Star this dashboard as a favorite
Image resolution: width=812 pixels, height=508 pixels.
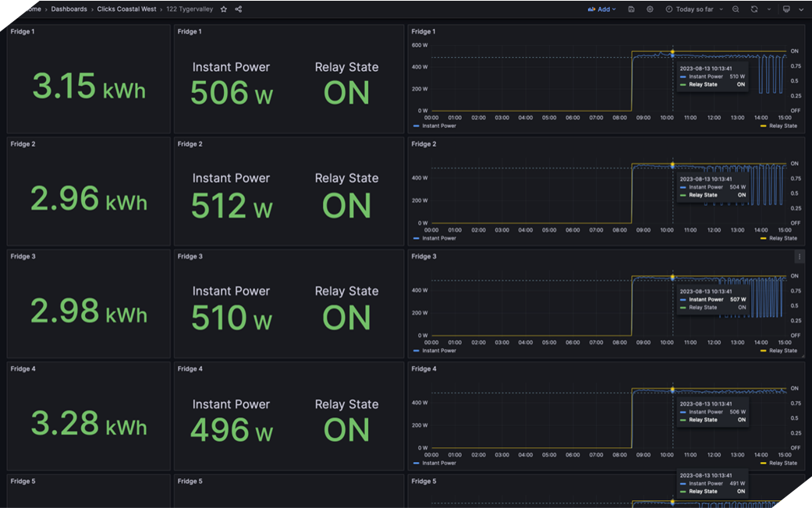point(224,9)
